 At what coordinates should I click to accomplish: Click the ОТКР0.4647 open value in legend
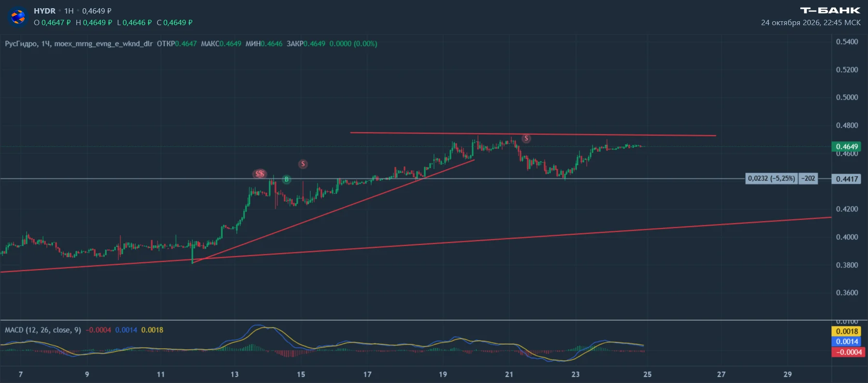177,44
